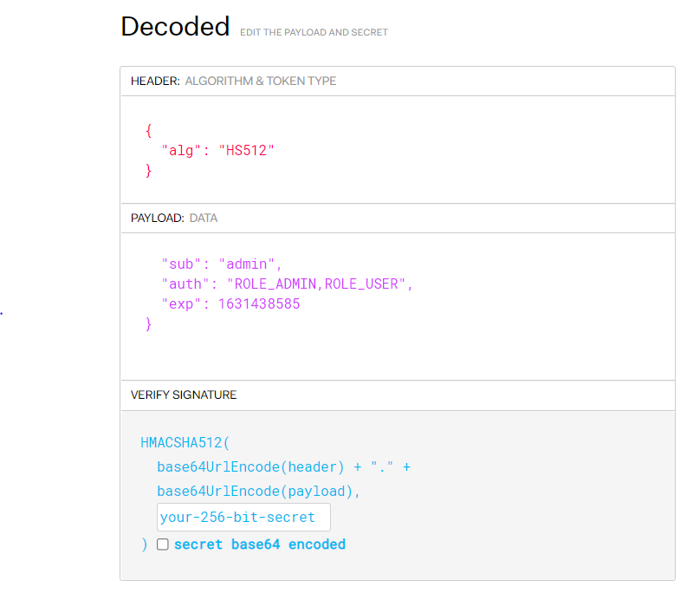The width and height of the screenshot is (700, 600).
Task: Click the "sub": "admin" payload line
Action: coord(222,264)
